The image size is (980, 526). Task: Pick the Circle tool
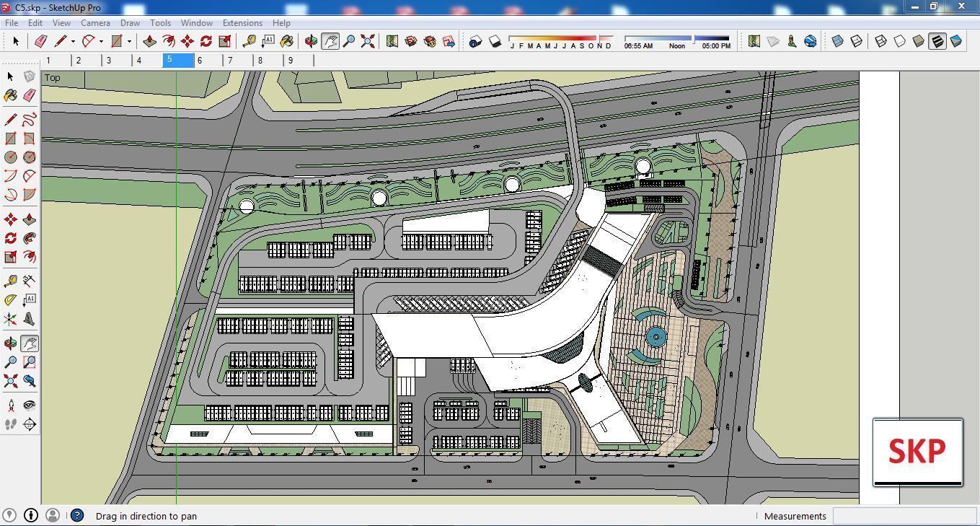10,157
